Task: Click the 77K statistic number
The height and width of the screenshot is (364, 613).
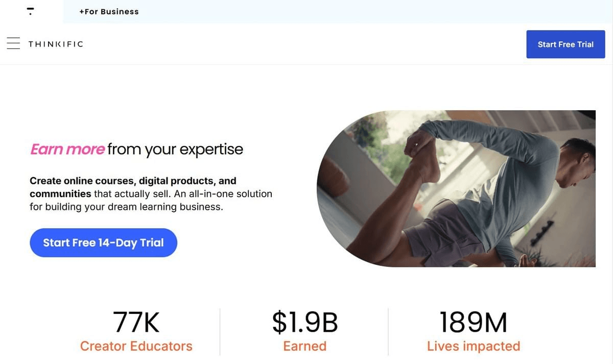Action: pyautogui.click(x=136, y=323)
